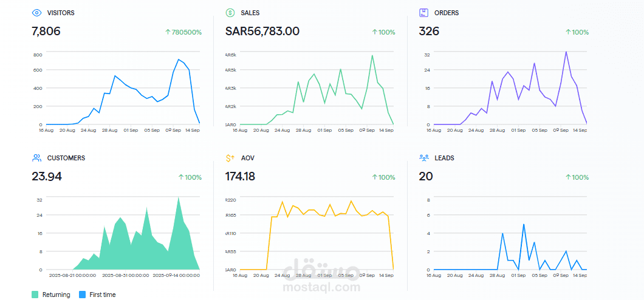Click the purple box icon beside ORDERS

tap(424, 13)
